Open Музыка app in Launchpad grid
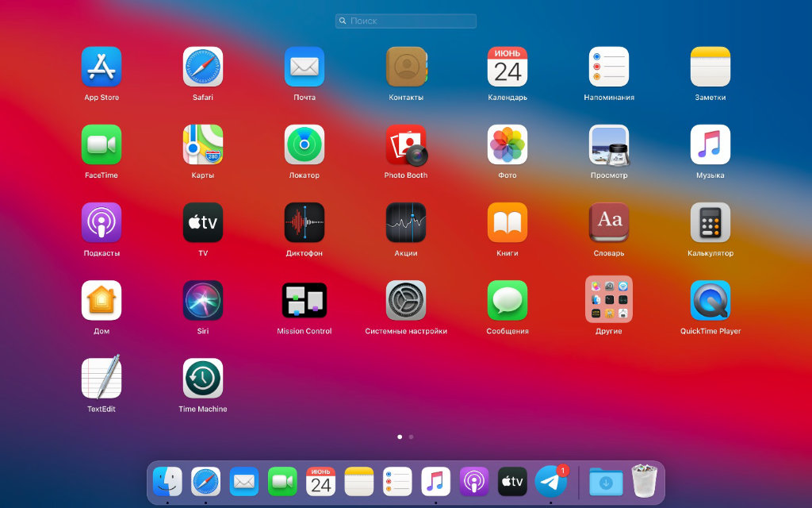Viewport: 812px width, 508px height. click(x=710, y=144)
